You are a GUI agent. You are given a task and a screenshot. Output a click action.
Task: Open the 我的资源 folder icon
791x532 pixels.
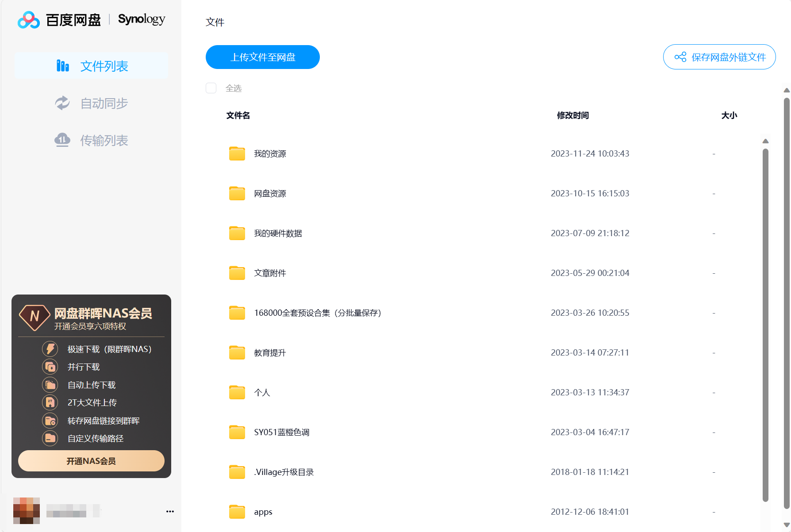tap(237, 153)
